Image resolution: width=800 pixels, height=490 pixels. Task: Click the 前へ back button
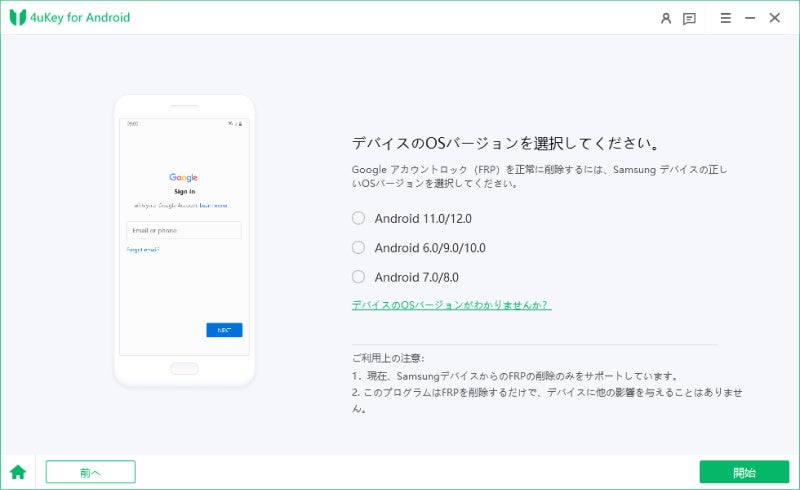pyautogui.click(x=90, y=472)
